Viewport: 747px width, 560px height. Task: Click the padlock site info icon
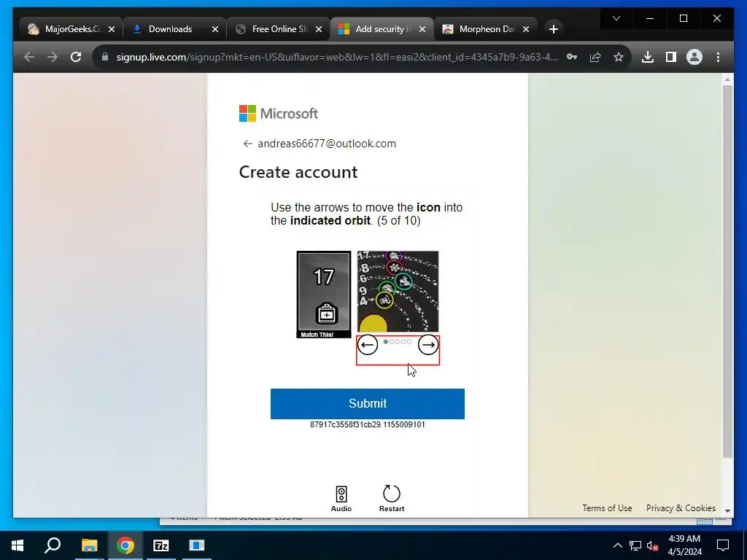click(x=105, y=57)
